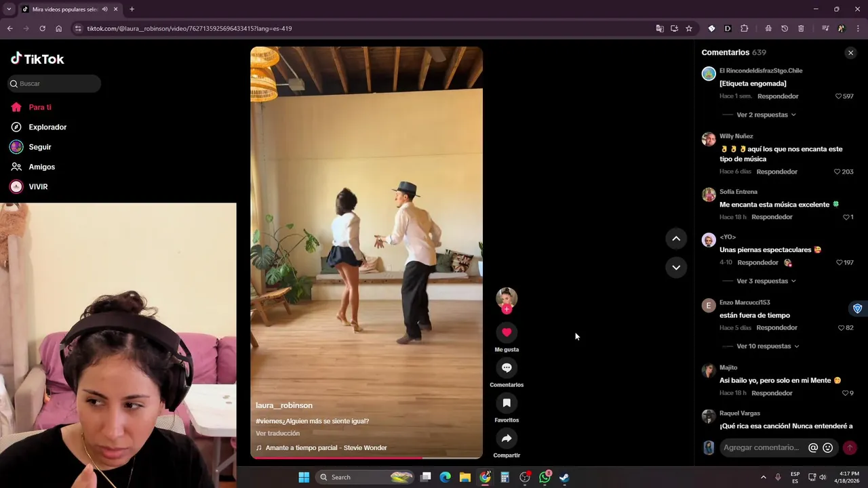Share video via the Compartir arrow icon

(507, 438)
